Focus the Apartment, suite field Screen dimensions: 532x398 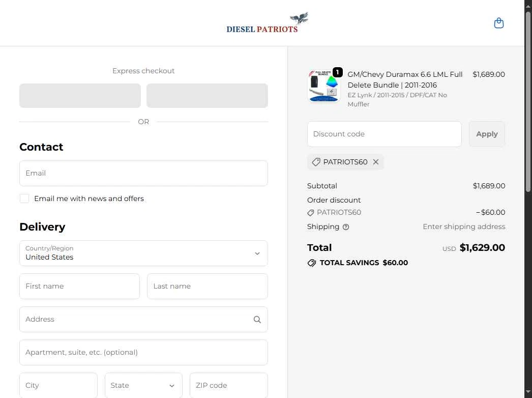point(143,353)
